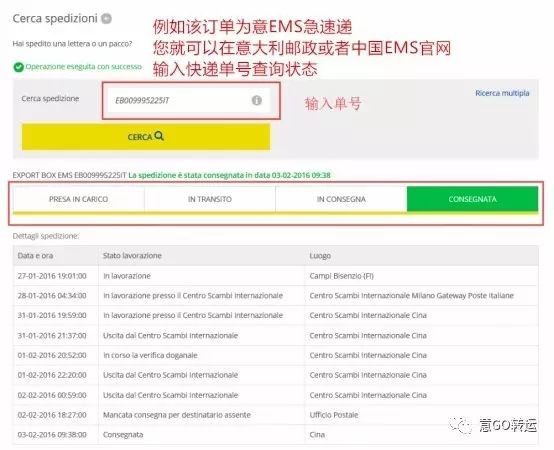This screenshot has width=554, height=450.
Task: Click the magnifier icon on CERCA button
Action: (x=159, y=136)
